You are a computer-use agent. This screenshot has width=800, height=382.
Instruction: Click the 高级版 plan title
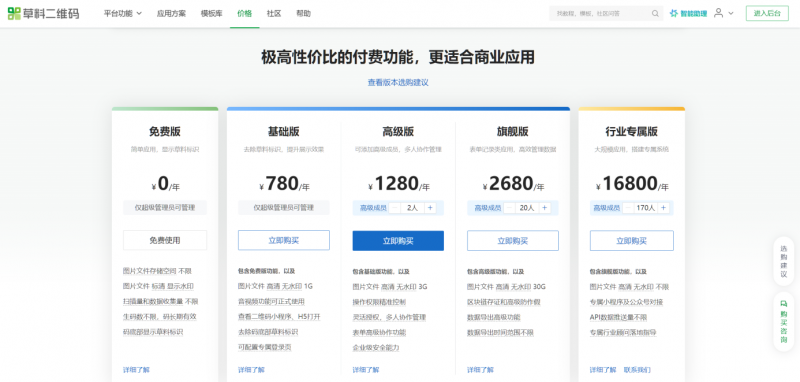click(398, 132)
